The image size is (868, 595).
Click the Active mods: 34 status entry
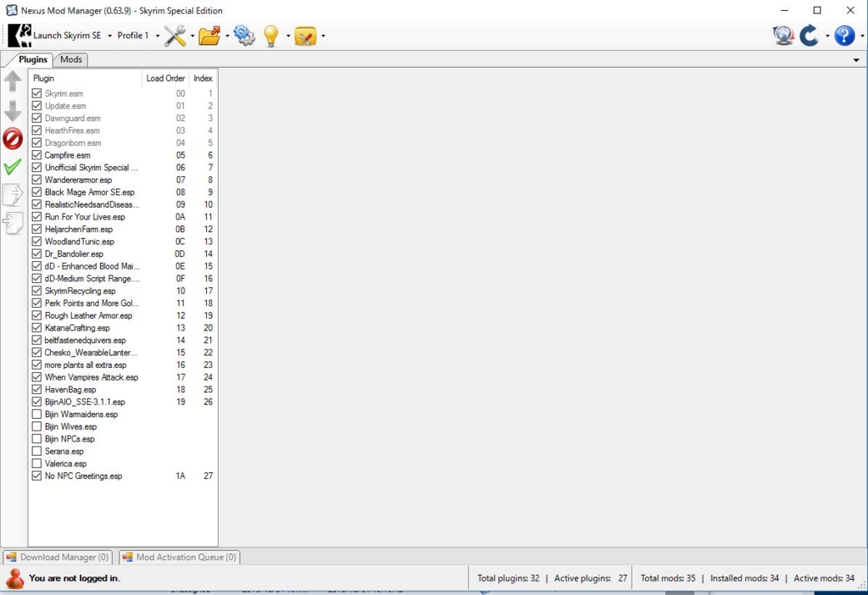tap(824, 578)
